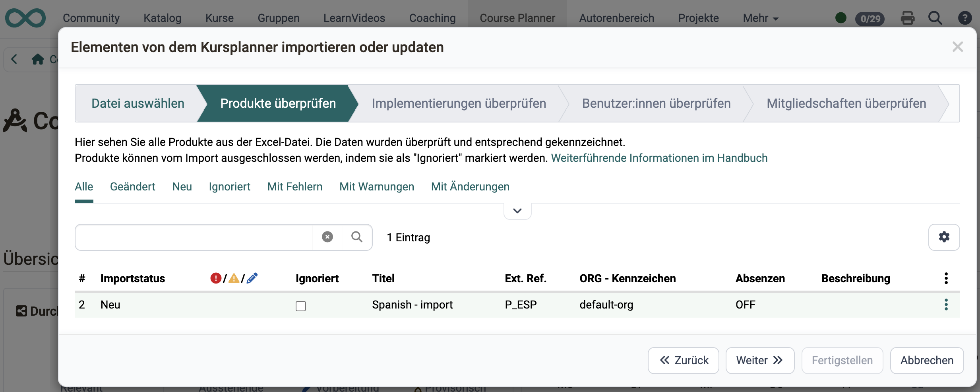Go to Datei auswählen wizard step

click(x=138, y=103)
